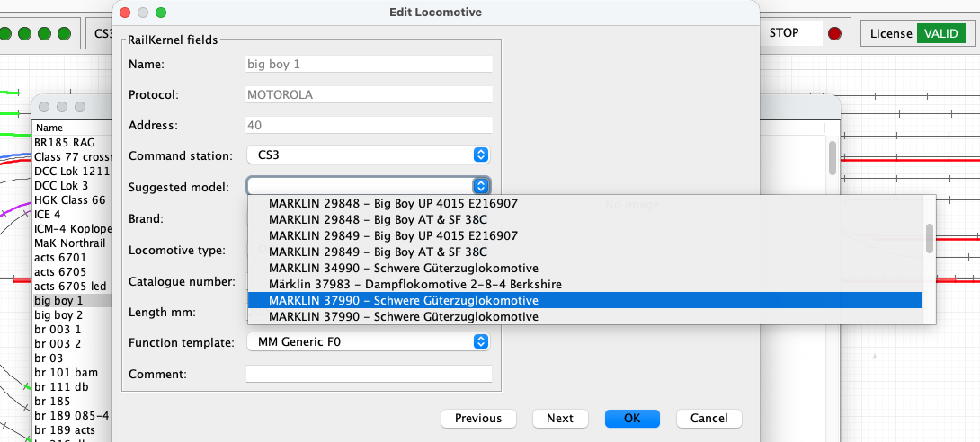Select br 189 085-4 in list

pos(73,415)
